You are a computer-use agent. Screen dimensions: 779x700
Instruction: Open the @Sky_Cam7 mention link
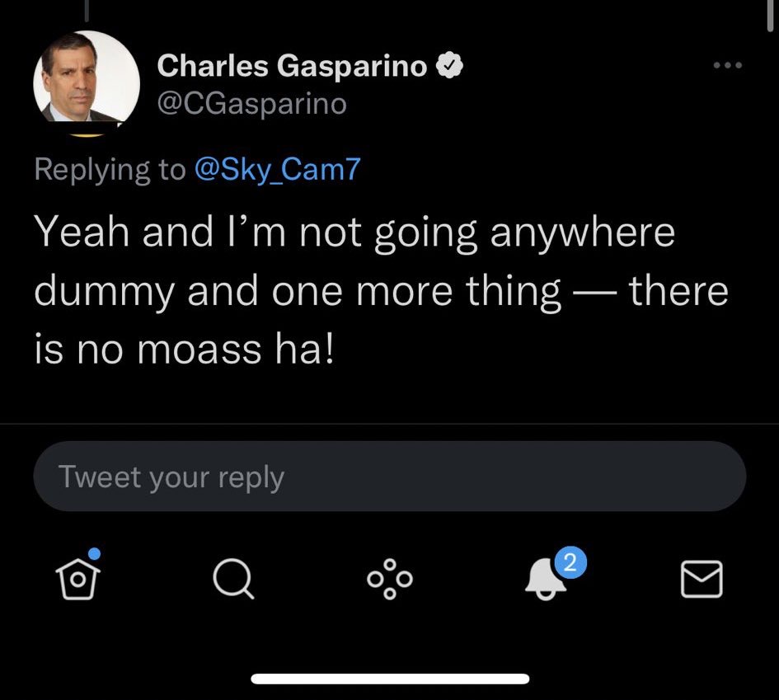277,169
